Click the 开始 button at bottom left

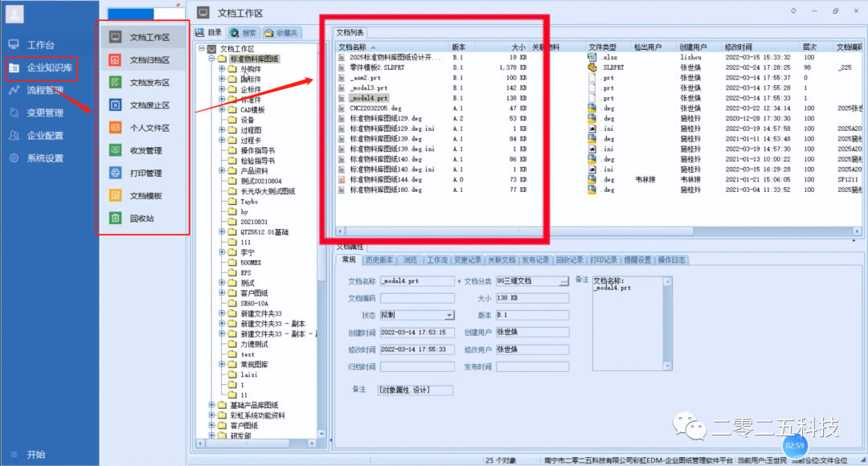35,455
